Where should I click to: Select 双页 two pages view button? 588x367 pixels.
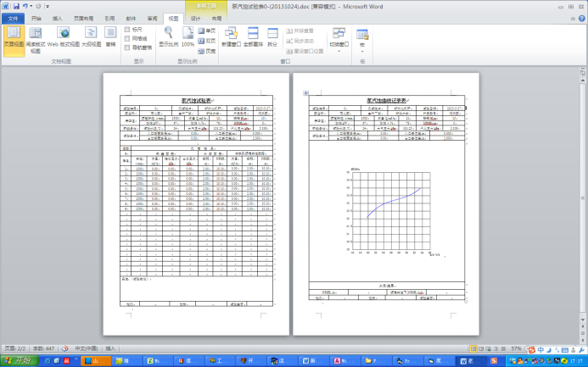(207, 40)
